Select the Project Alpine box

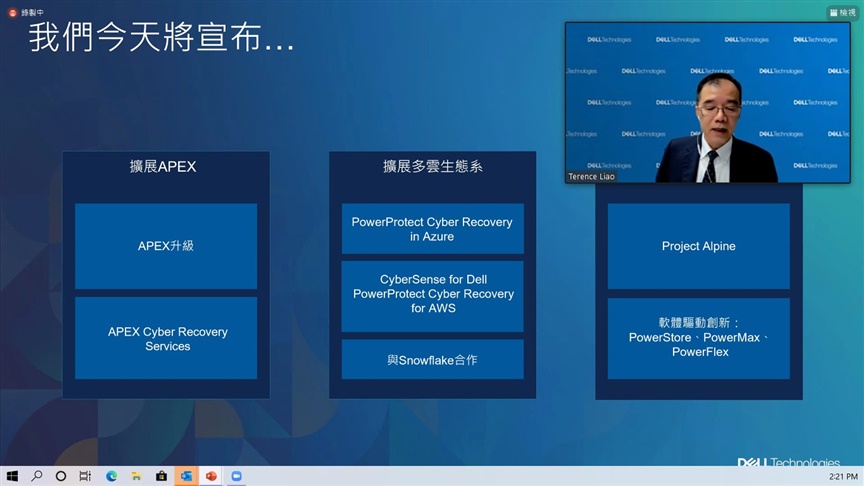point(699,246)
